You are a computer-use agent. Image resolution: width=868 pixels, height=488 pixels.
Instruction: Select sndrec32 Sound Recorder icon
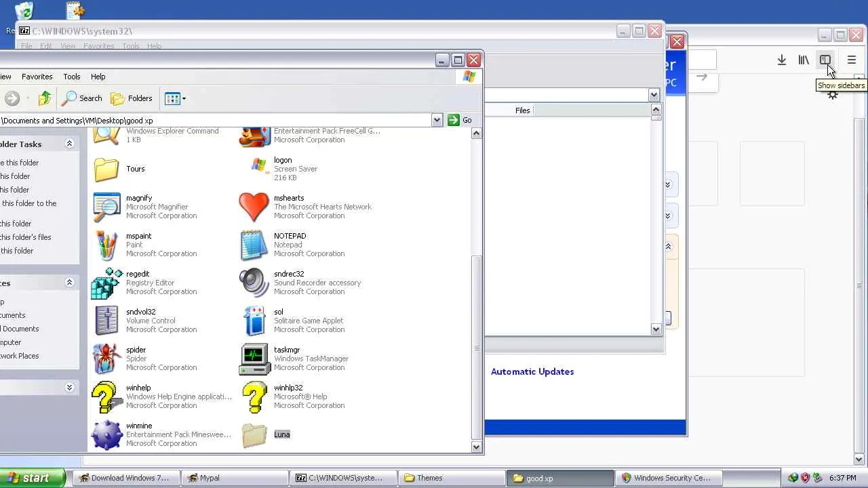tap(254, 283)
